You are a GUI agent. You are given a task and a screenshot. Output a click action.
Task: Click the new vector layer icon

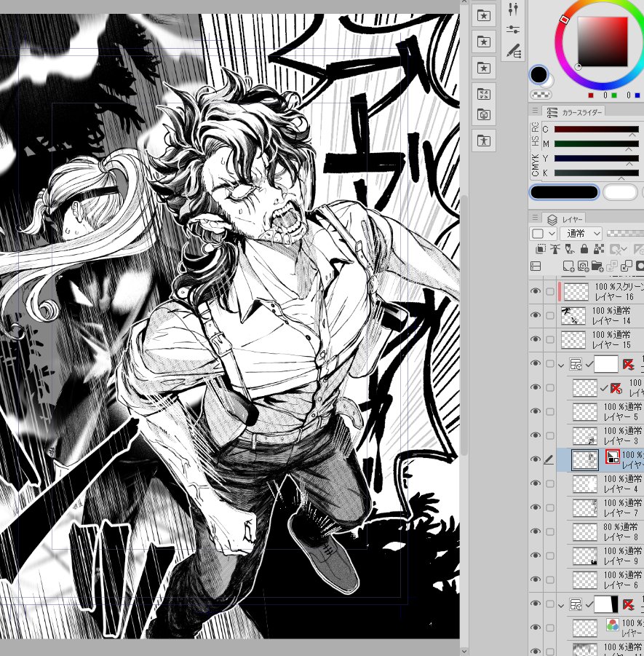click(583, 266)
